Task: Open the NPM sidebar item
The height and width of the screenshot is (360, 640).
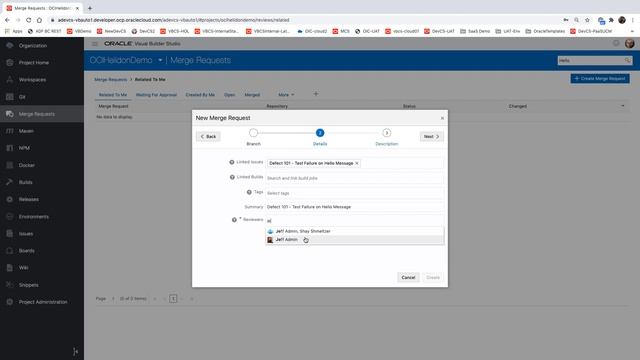Action: (x=24, y=148)
